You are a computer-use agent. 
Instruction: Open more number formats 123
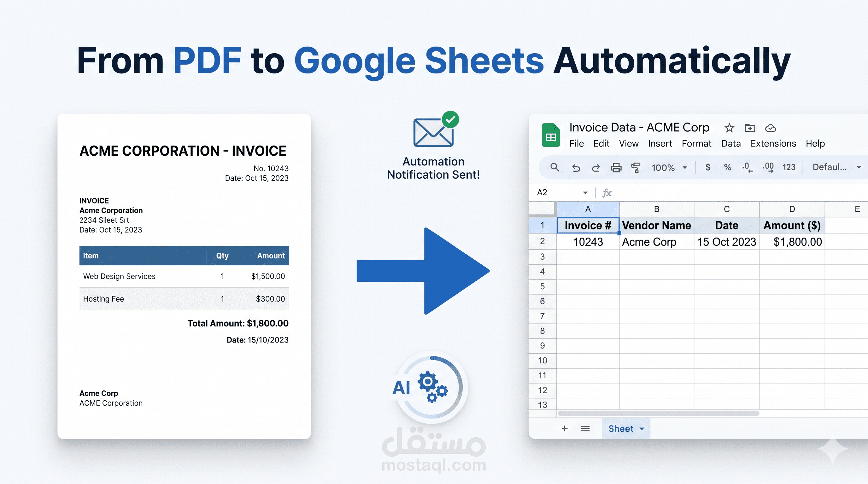pyautogui.click(x=789, y=167)
